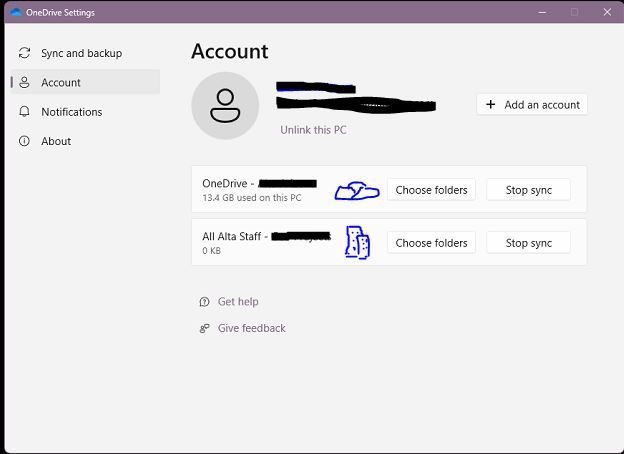This screenshot has width=624, height=454.
Task: Go to the About page
Action: [85, 141]
